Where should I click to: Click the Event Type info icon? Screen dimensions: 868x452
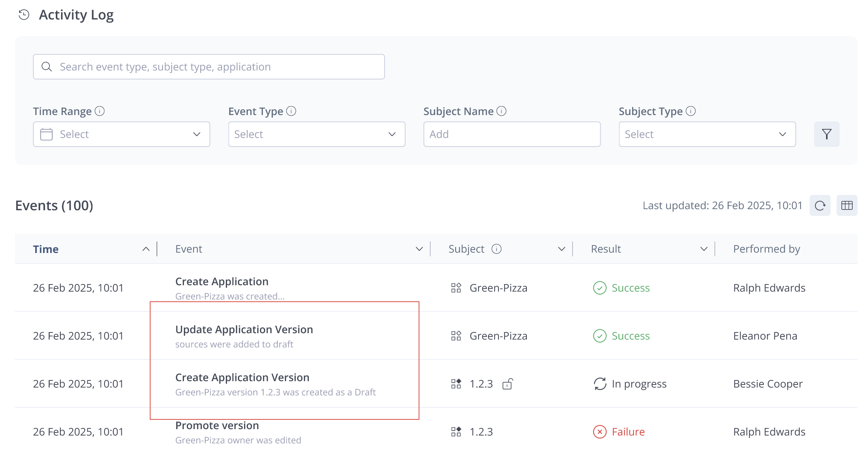pyautogui.click(x=291, y=111)
